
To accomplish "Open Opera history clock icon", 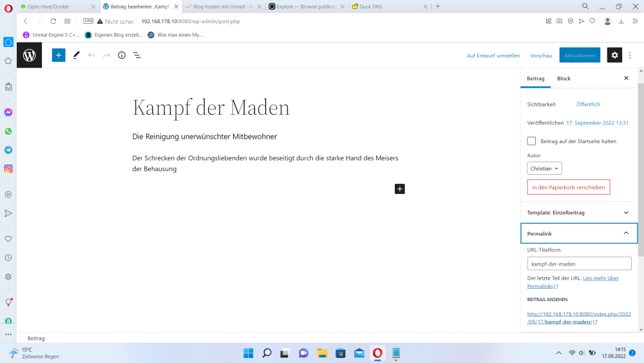I will (x=8, y=258).
